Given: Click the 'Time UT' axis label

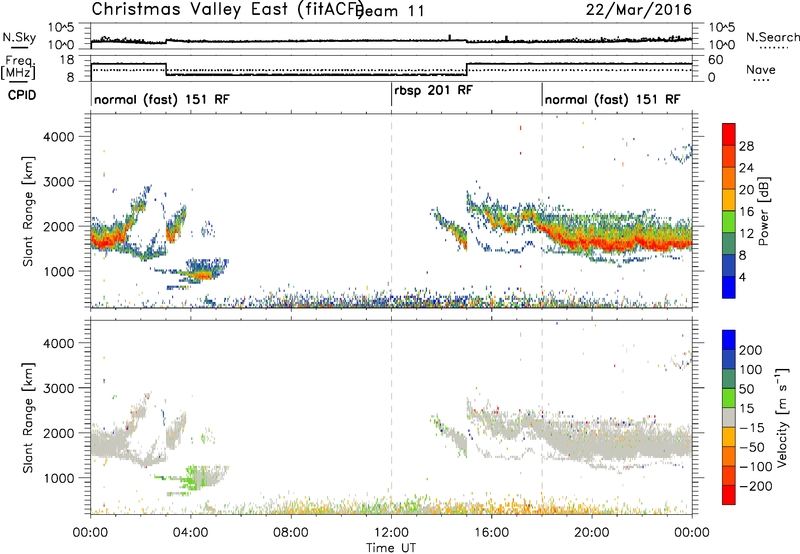Looking at the screenshot, I should tap(391, 548).
